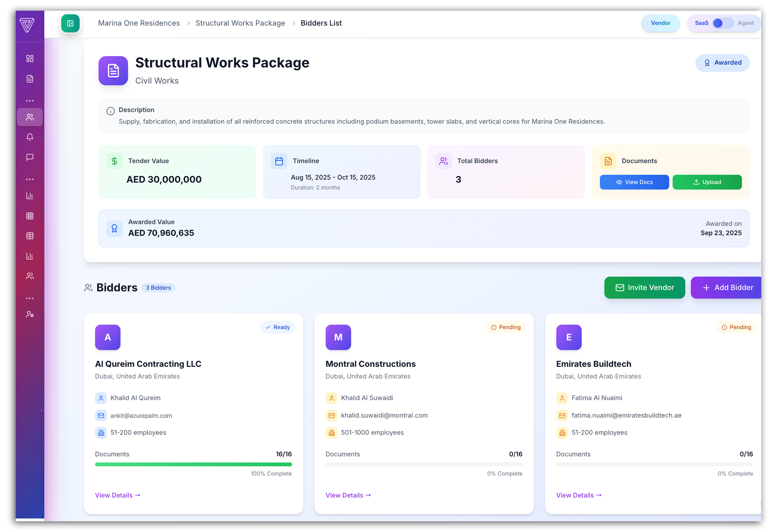View Details for Montral Constructions

click(x=348, y=496)
